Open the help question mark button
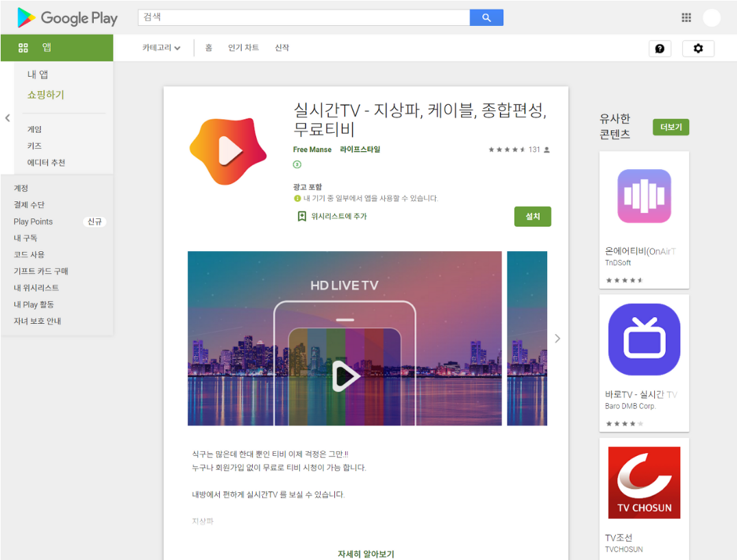This screenshot has height=560, width=737. tap(660, 49)
